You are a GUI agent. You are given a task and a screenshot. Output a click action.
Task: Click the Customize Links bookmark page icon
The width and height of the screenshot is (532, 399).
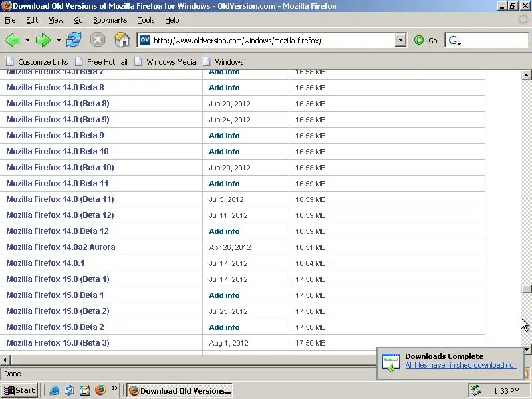pos(10,61)
